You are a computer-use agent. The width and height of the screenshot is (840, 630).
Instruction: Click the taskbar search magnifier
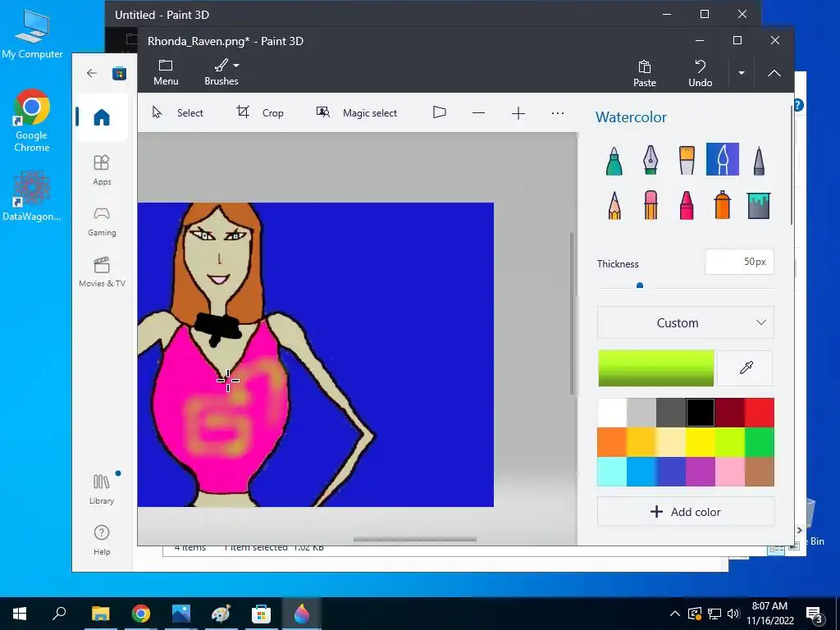point(59,614)
